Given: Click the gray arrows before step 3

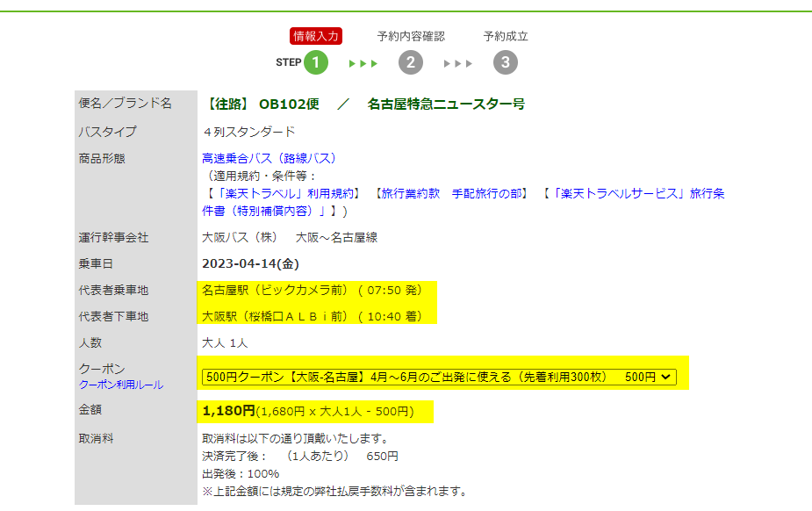Looking at the screenshot, I should [457, 63].
